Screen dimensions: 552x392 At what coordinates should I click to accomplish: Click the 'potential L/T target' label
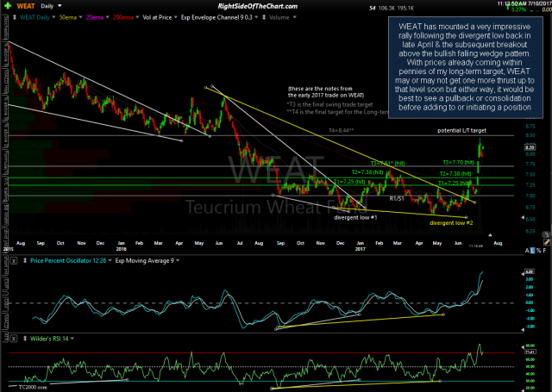pyautogui.click(x=462, y=130)
